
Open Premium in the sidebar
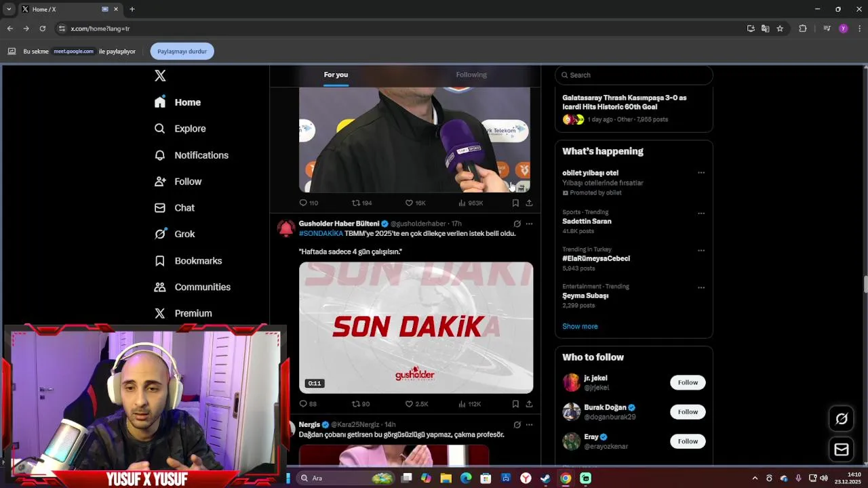183,314
